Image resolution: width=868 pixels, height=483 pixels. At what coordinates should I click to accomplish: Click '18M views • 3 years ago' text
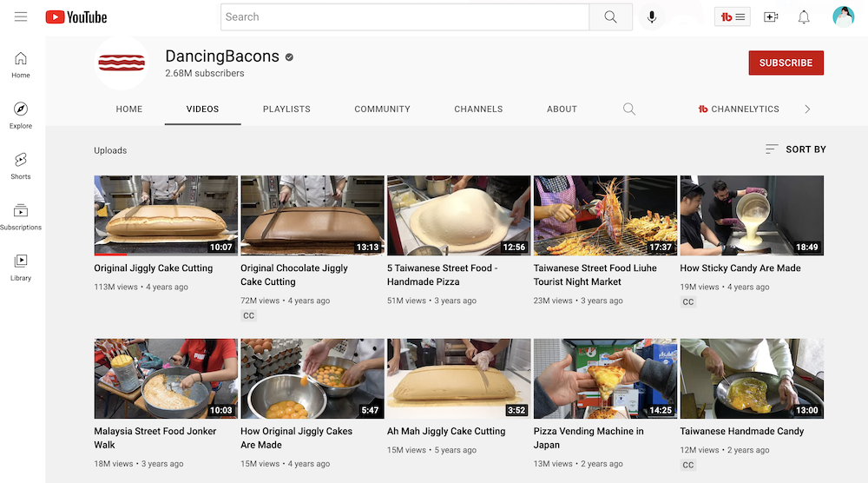click(138, 464)
